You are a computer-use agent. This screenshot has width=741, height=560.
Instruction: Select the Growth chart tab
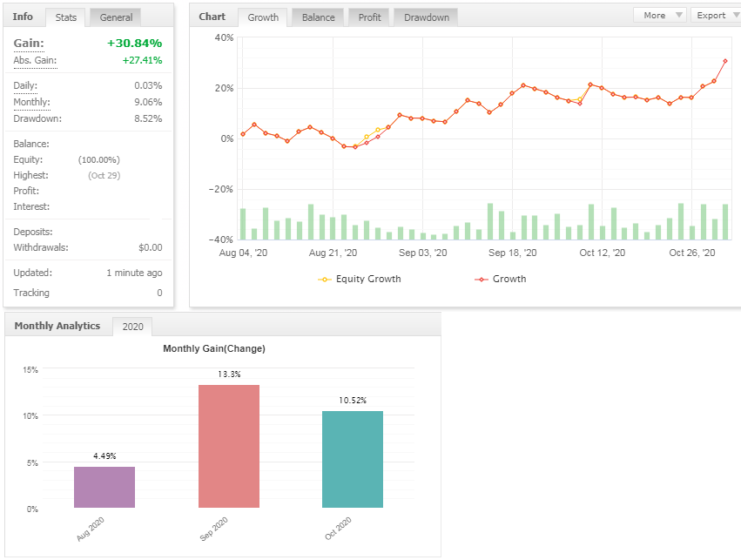point(263,17)
